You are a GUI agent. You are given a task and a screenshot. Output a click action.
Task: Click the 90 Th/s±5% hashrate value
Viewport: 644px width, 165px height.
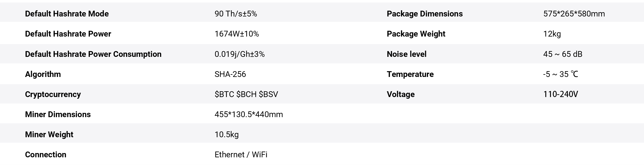click(x=236, y=14)
